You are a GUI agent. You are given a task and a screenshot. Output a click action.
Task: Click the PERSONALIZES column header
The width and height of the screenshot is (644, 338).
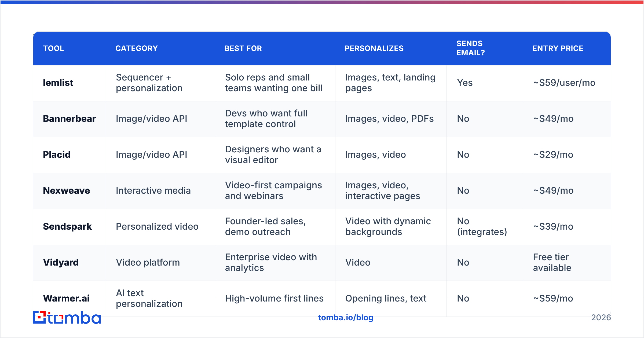(374, 48)
